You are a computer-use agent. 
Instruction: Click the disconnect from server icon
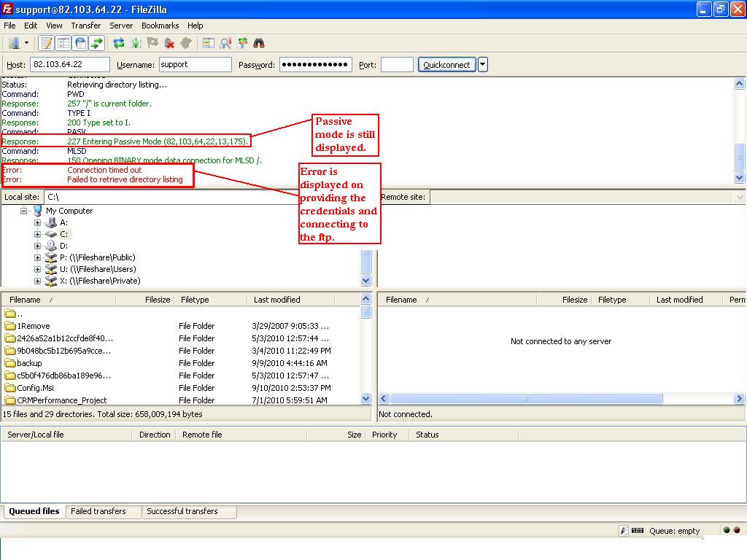169,43
